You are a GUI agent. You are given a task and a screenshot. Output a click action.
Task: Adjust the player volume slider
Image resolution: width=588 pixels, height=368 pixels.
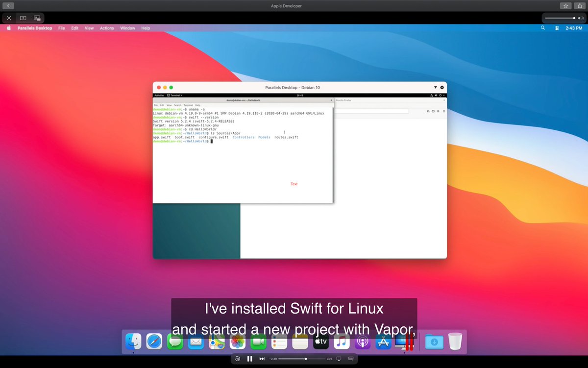coord(561,18)
